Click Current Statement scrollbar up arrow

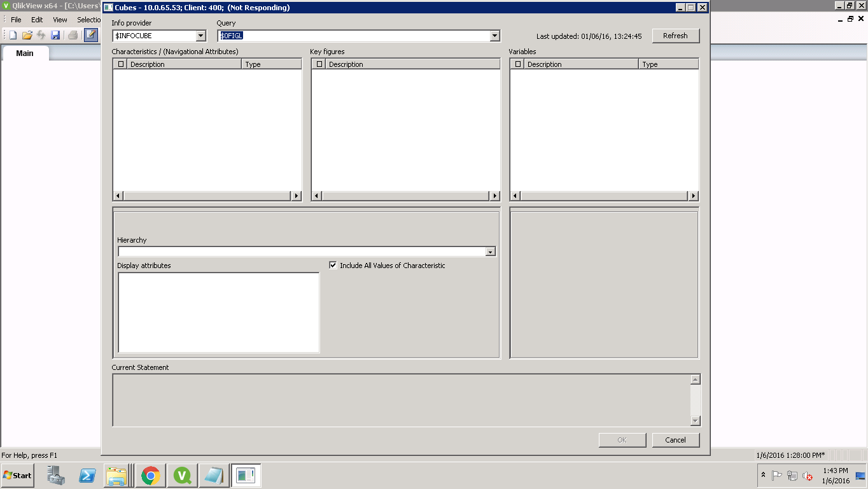pos(696,379)
